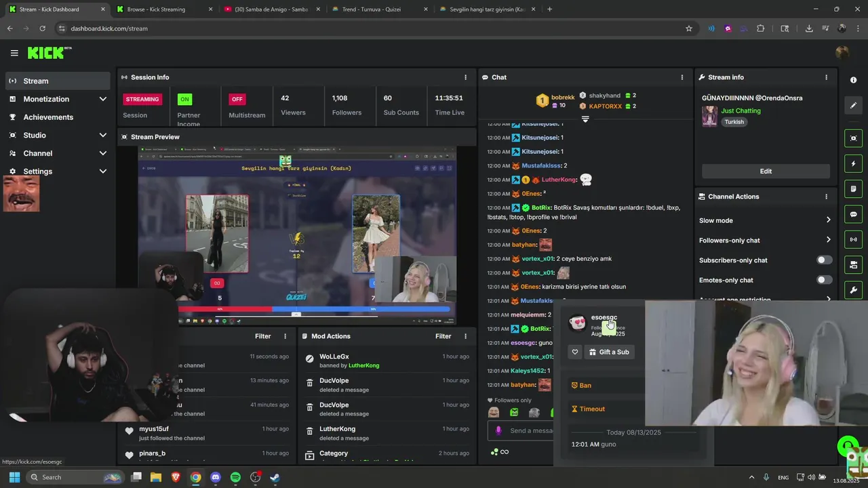Image resolution: width=868 pixels, height=488 pixels.
Task: Select Achievements in the left sidebar
Action: (x=58, y=117)
